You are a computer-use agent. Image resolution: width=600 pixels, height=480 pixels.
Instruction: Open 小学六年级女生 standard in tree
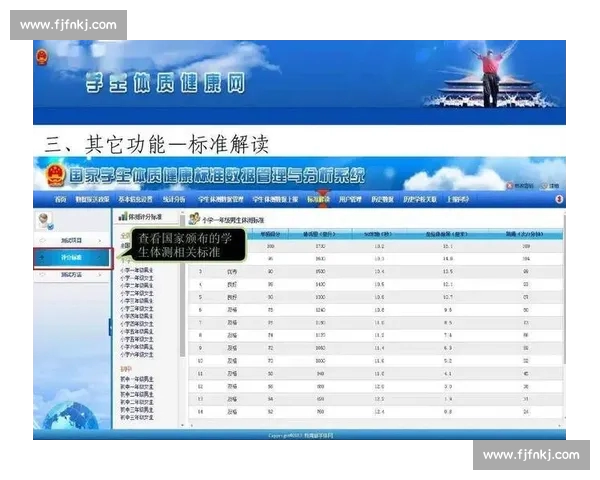click(x=137, y=354)
